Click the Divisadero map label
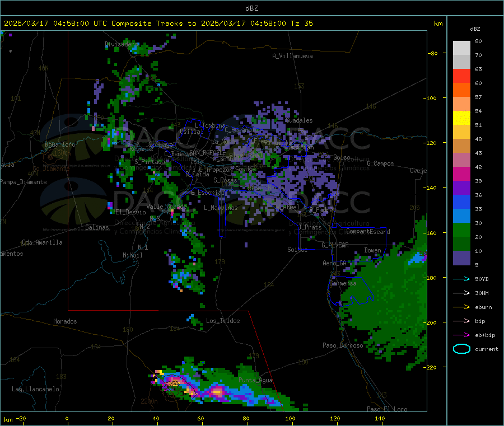The width and height of the screenshot is (504, 426). coord(121,44)
